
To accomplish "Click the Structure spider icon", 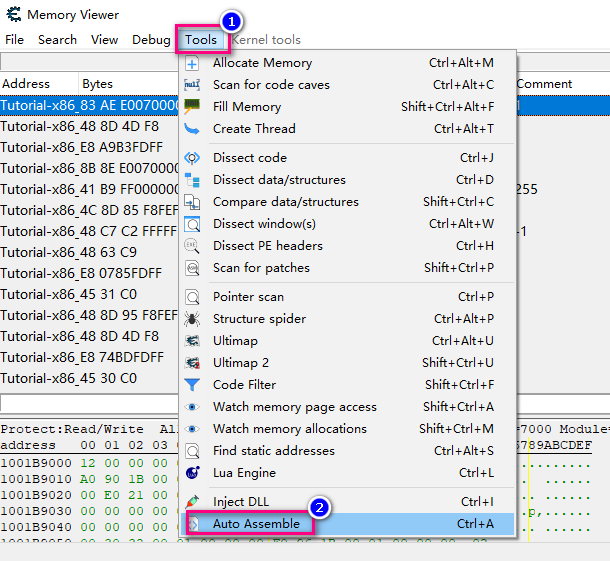I will click(192, 319).
